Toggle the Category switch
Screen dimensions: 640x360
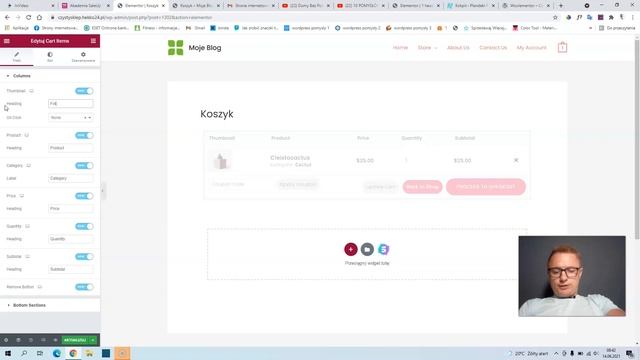click(x=84, y=165)
